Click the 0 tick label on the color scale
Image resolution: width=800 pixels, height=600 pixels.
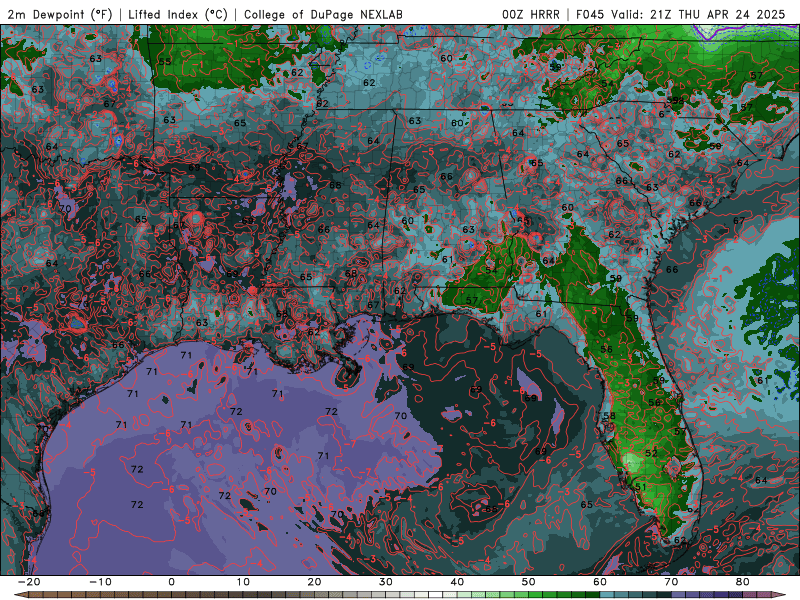(x=171, y=582)
